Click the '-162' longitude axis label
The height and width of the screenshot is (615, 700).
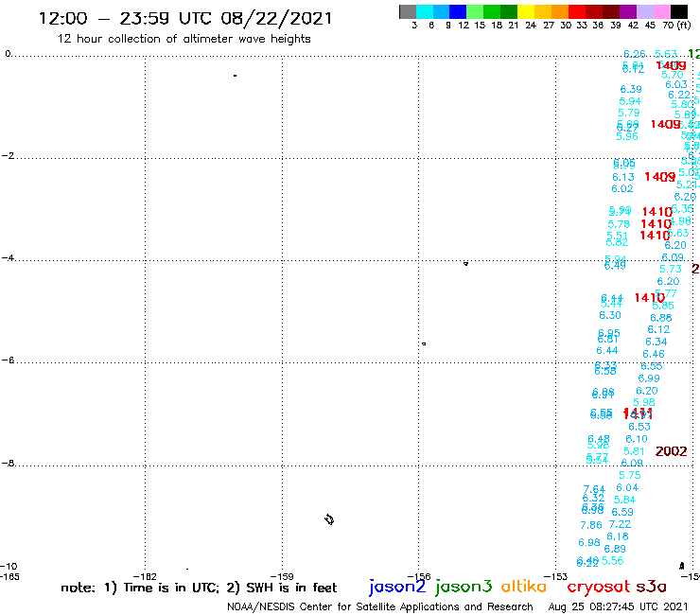[145, 576]
